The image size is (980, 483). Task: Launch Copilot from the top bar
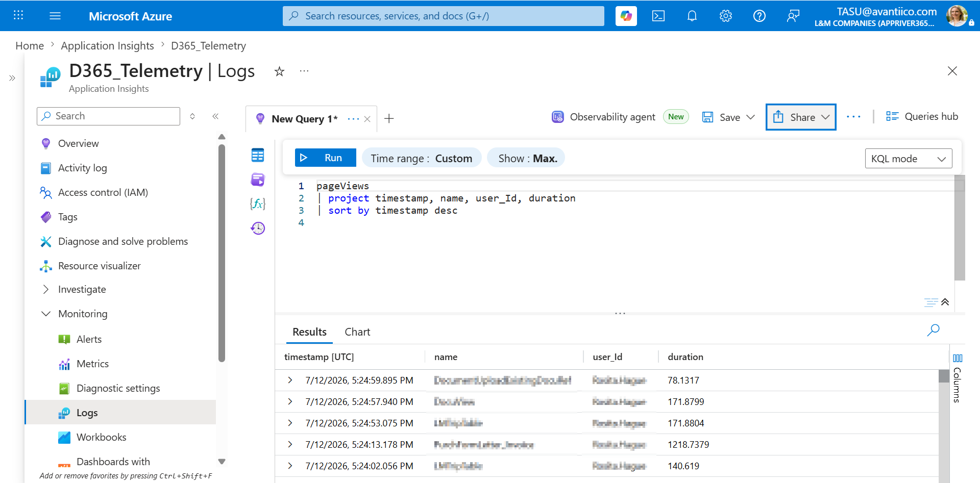(626, 16)
